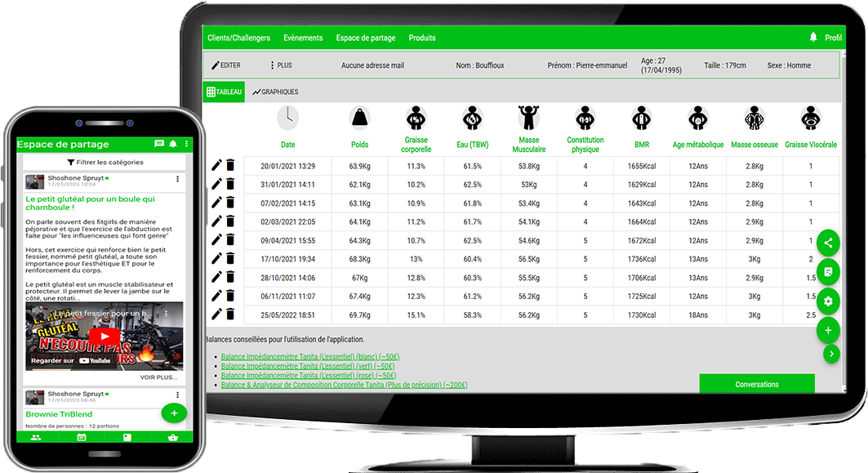Open the phone's products basket tab icon
The height and width of the screenshot is (473, 868).
coord(173,438)
